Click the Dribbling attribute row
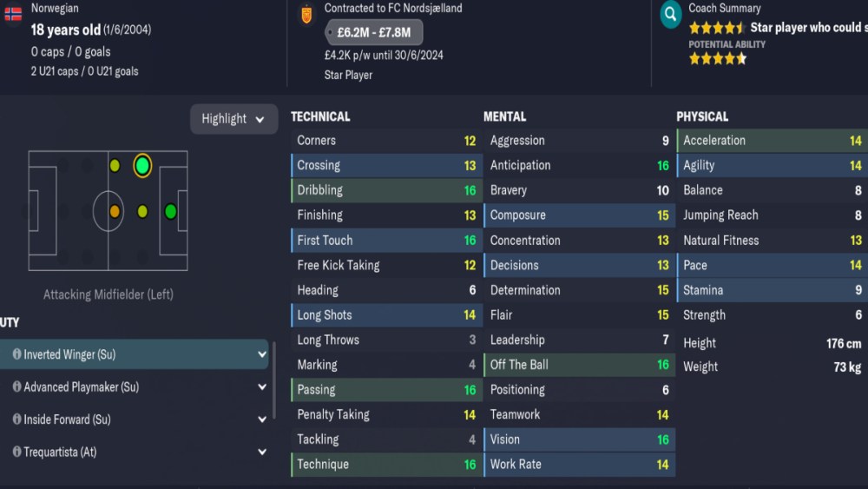868x489 pixels. 386,190
